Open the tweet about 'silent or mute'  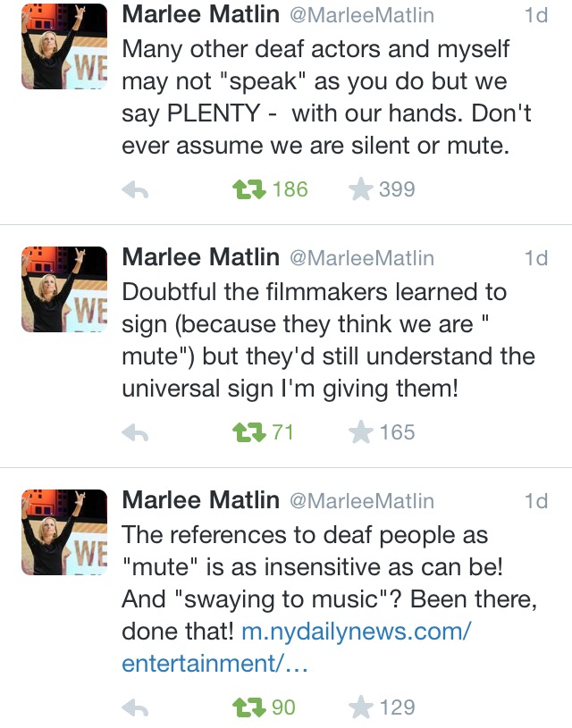point(326,97)
